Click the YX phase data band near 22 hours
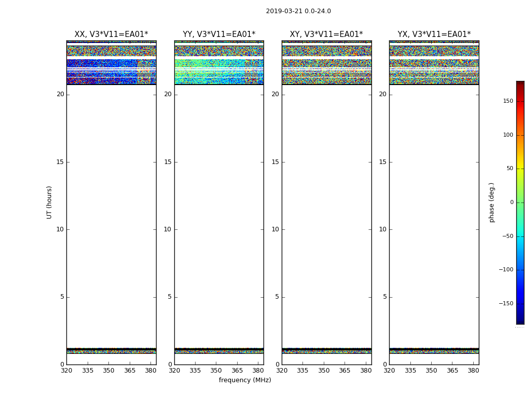The height and width of the screenshot is (405, 532). (434, 71)
